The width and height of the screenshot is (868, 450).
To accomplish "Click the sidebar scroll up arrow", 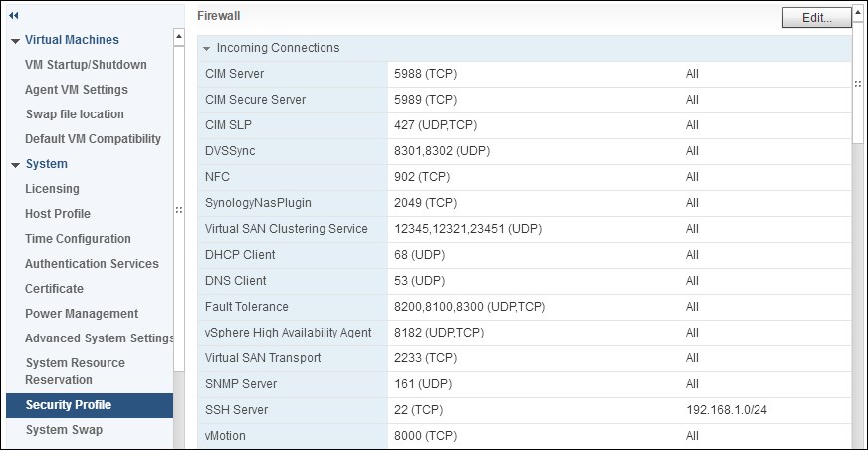I will 179,37.
